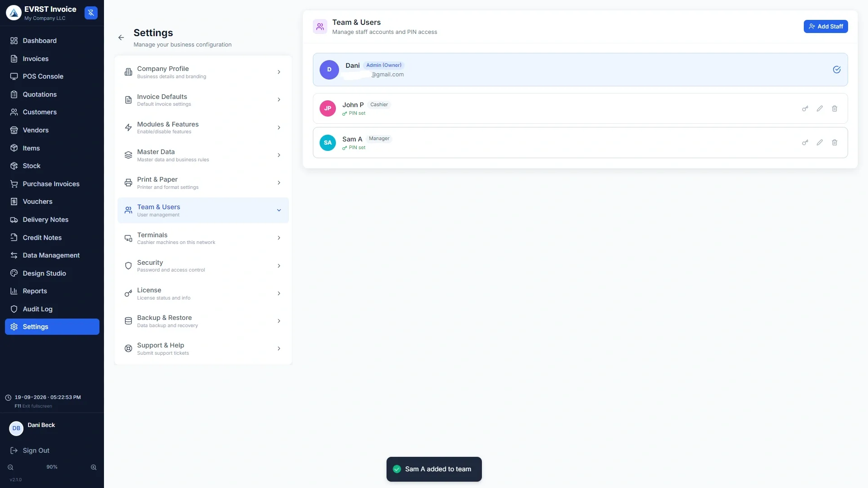Image resolution: width=868 pixels, height=488 pixels.
Task: Click the Manager role badge
Action: pyautogui.click(x=379, y=139)
